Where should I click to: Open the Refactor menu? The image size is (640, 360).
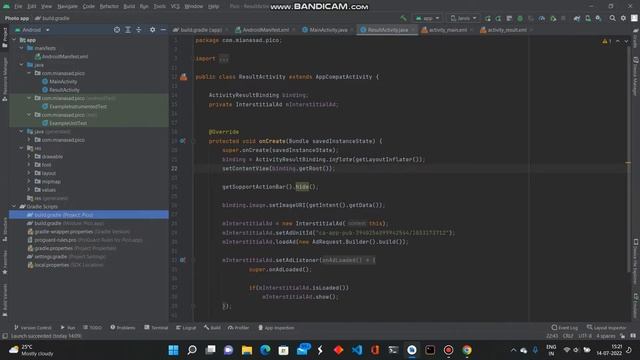tap(109, 7)
